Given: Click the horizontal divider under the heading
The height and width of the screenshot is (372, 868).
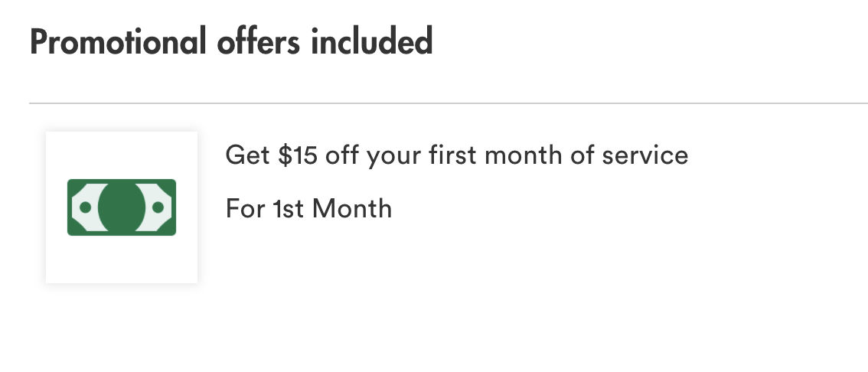Looking at the screenshot, I should [448, 103].
